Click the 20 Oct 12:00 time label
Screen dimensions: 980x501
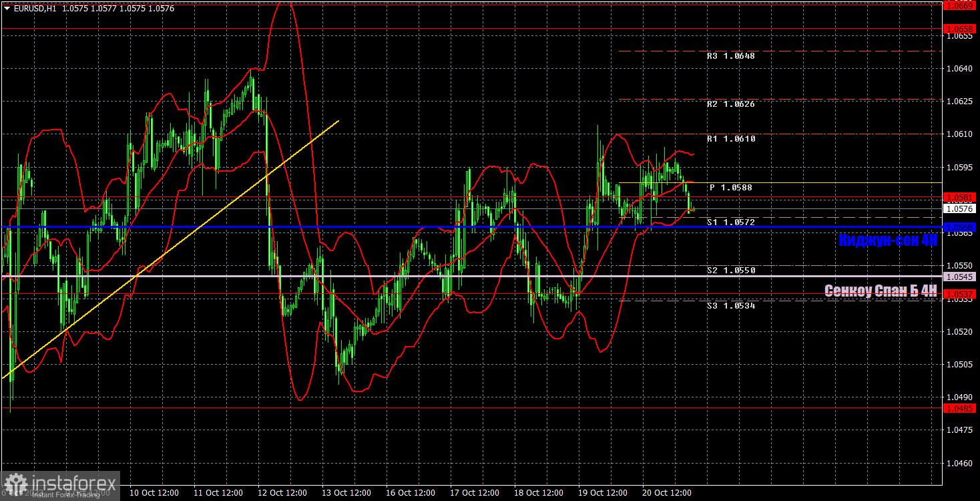point(667,493)
